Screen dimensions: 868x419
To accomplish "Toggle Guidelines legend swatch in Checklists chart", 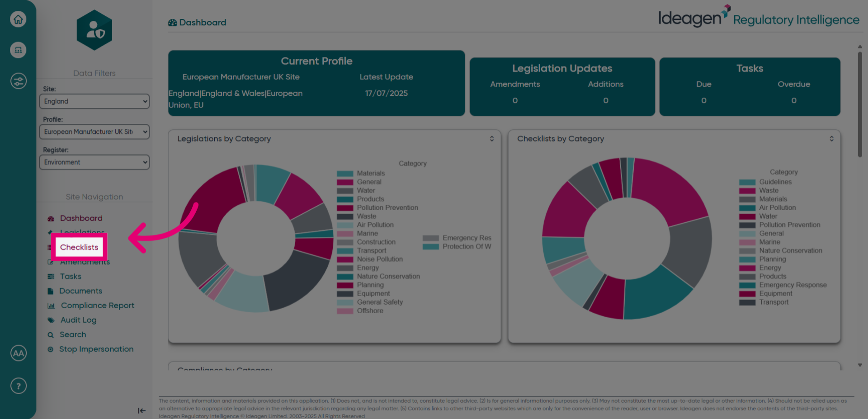I will [747, 182].
